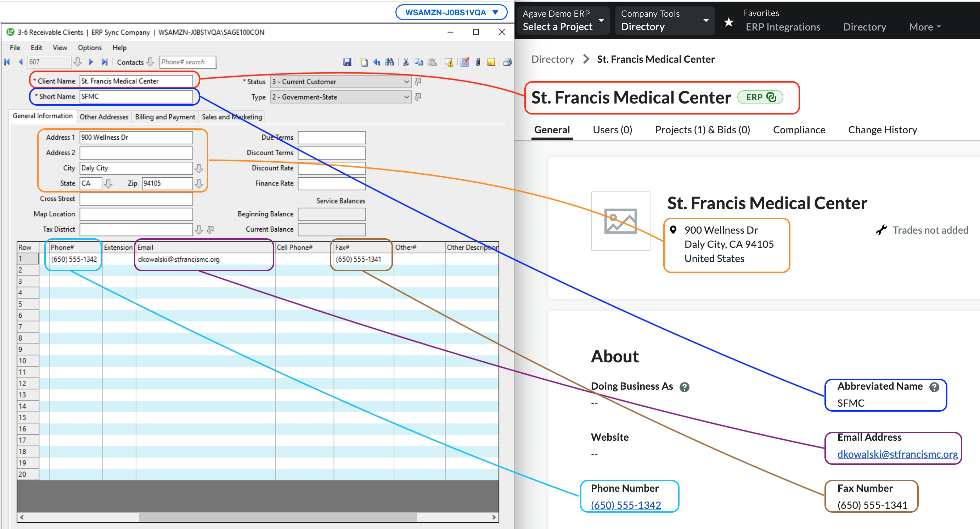Open the Projects (1) & Bids (0) tab
This screenshot has width=980, height=529.
pyautogui.click(x=702, y=130)
